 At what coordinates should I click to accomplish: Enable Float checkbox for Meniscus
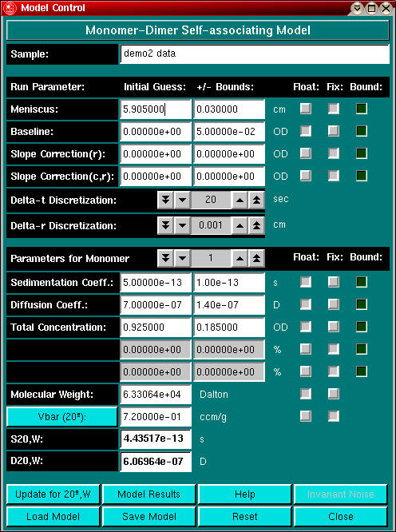tap(306, 109)
